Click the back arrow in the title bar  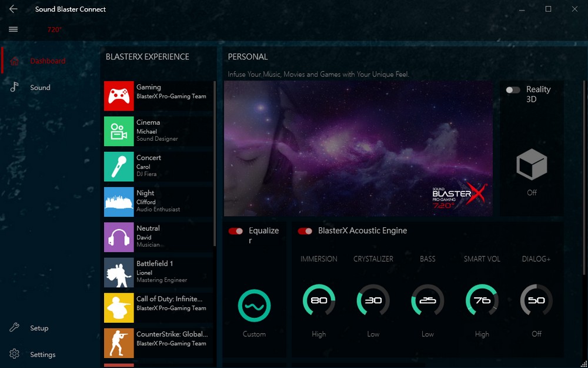[13, 9]
